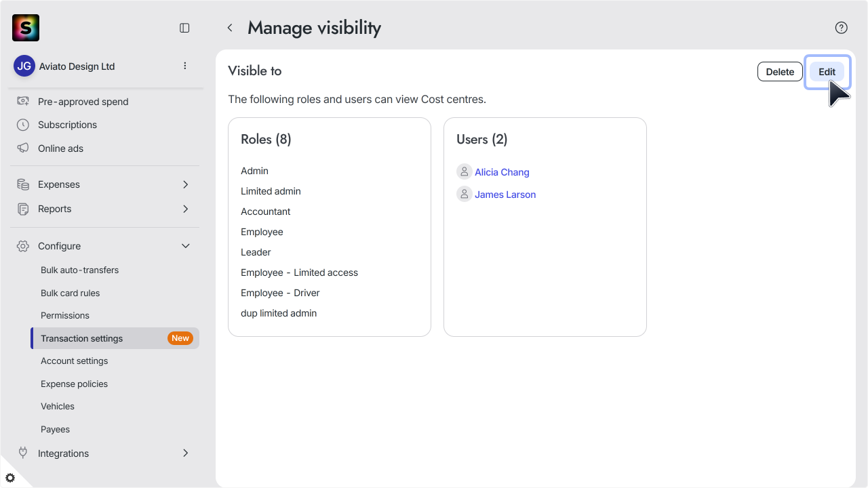The width and height of the screenshot is (868, 488).
Task: Open the settings cog at bottom-left corner
Action: coord(10,478)
